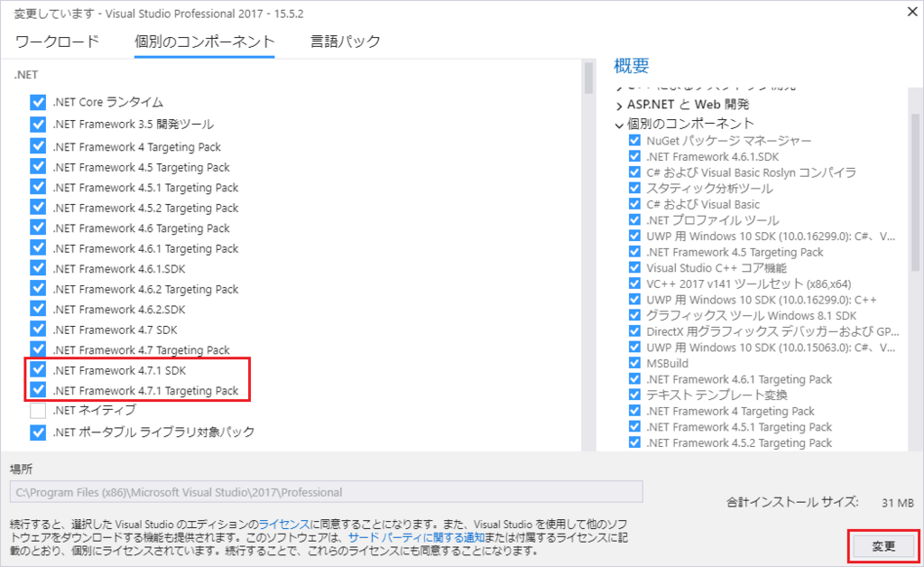This screenshot has width=924, height=567.
Task: Toggle DirectX 用グラフィックス デバッガー checkbox
Action: 634,332
